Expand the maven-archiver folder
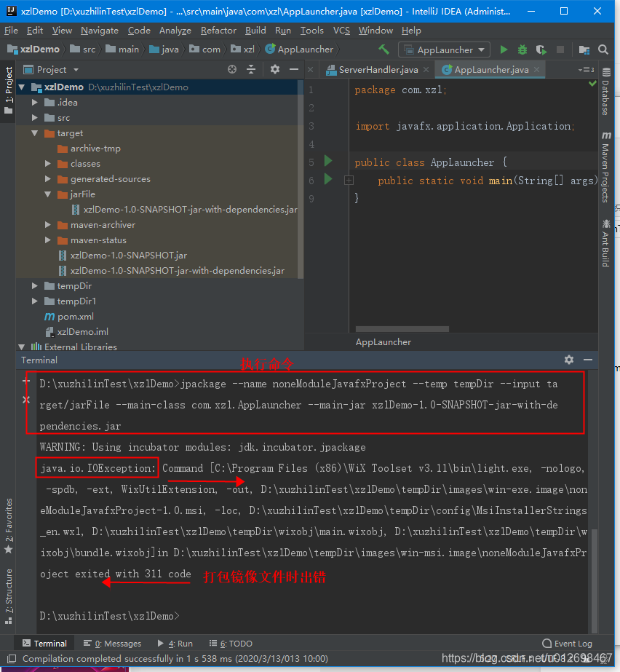The width and height of the screenshot is (620, 672). (x=48, y=225)
